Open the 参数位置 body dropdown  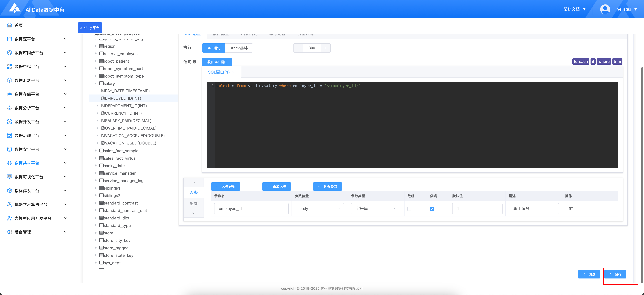point(319,209)
